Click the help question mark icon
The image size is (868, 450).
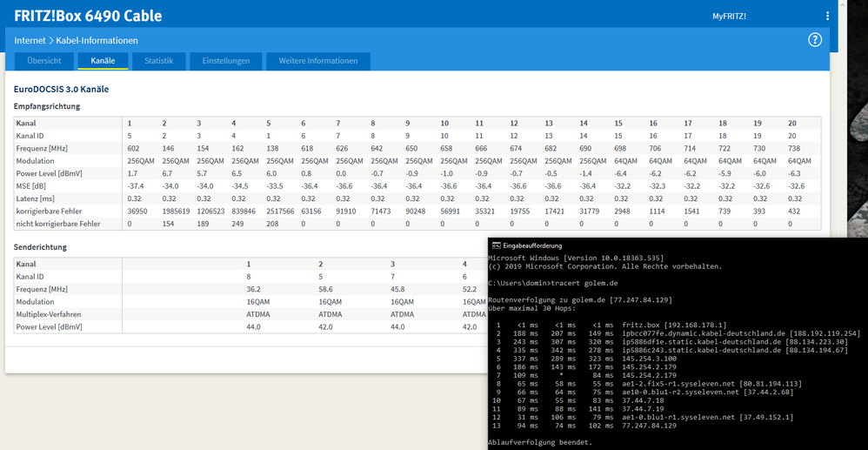tap(815, 40)
